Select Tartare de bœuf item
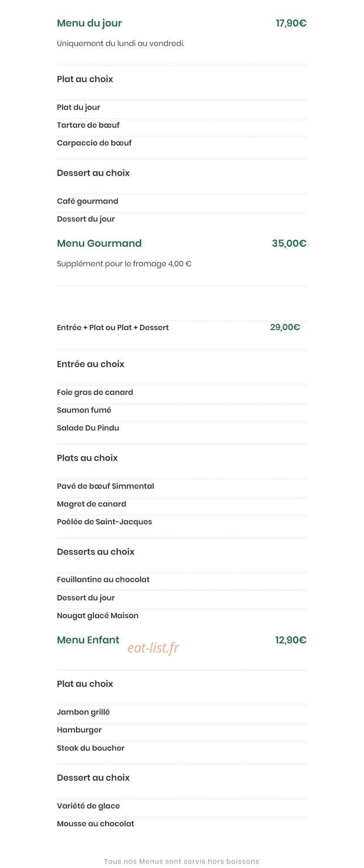364x868 pixels. pos(88,125)
